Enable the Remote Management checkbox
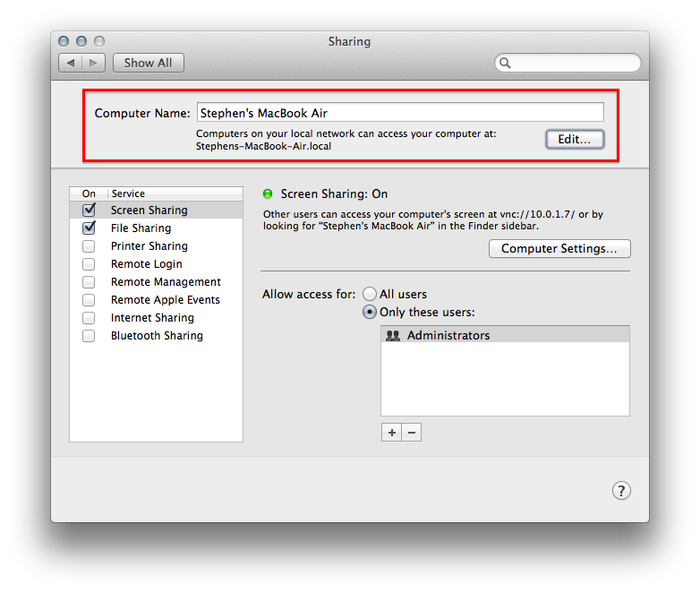This screenshot has width=700, height=593. click(x=89, y=282)
